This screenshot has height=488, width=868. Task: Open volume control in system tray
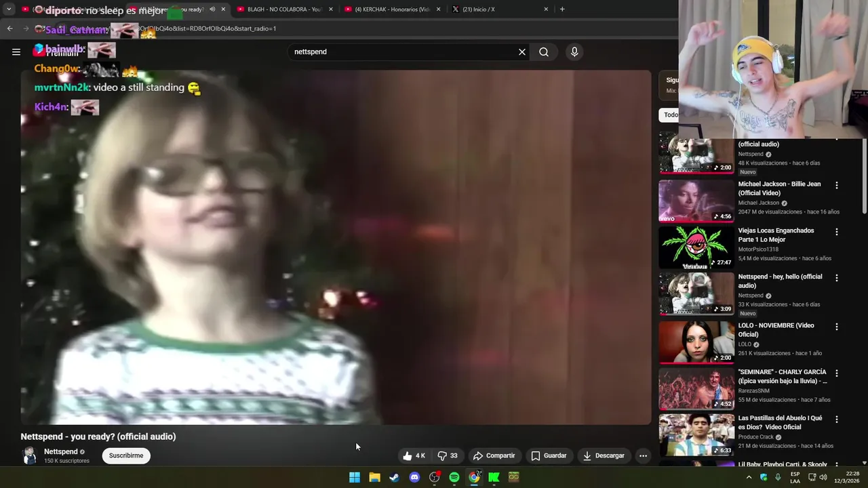[x=823, y=477]
